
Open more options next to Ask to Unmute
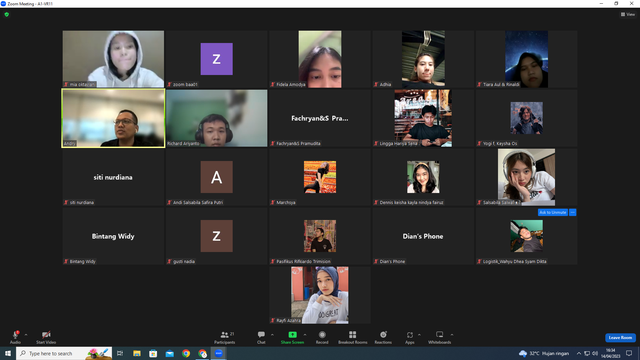[x=573, y=212]
